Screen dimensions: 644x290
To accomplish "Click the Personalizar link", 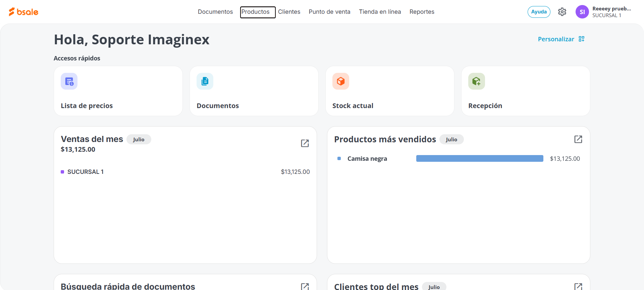I will [556, 39].
